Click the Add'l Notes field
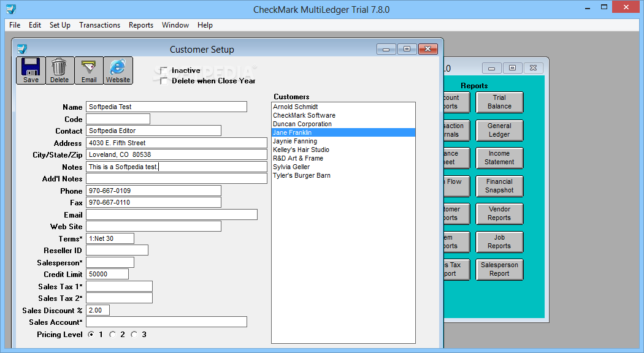Screen dimensions: 644x353 (x=176, y=178)
